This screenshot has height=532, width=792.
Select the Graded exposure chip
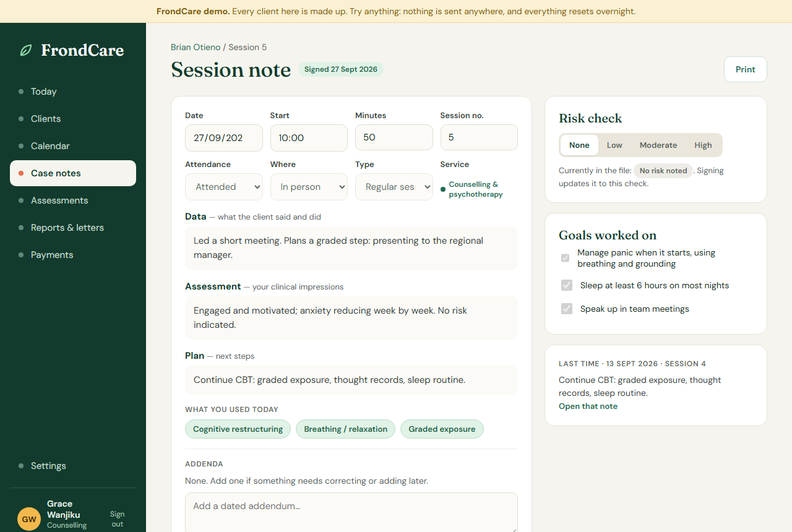click(x=442, y=429)
